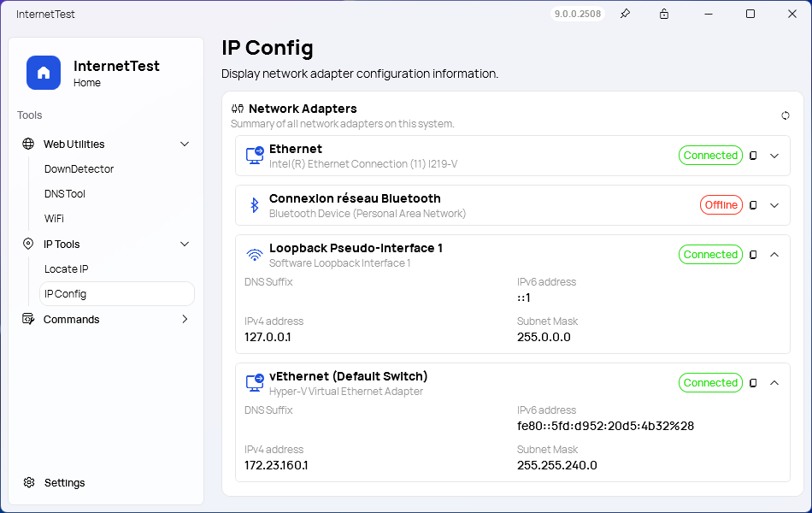Refresh the network adapters list
Screen dimensions: 812x513
785,115
